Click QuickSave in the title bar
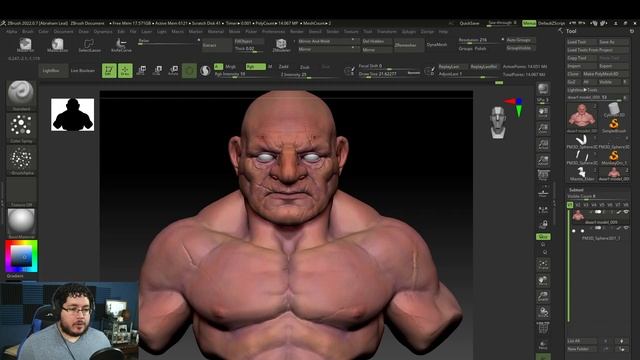 tap(469, 23)
